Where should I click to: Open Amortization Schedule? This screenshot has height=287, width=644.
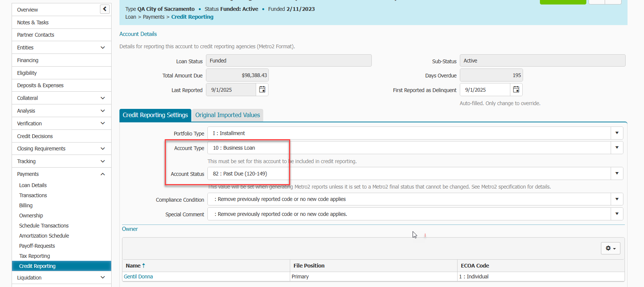tap(44, 236)
